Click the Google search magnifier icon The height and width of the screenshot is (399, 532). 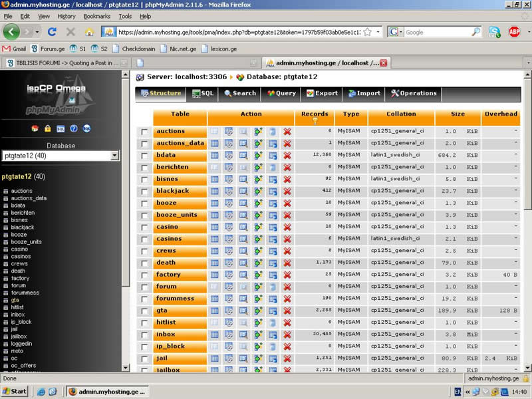(475, 32)
